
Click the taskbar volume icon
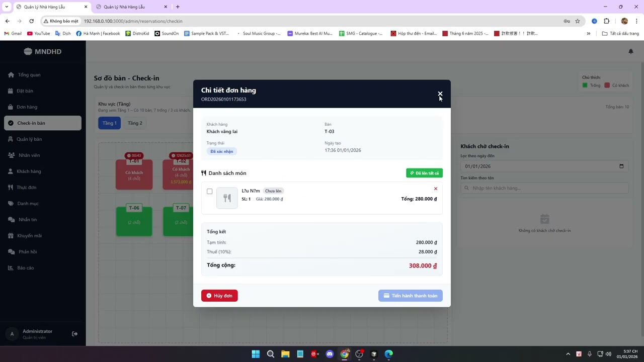click(609, 354)
